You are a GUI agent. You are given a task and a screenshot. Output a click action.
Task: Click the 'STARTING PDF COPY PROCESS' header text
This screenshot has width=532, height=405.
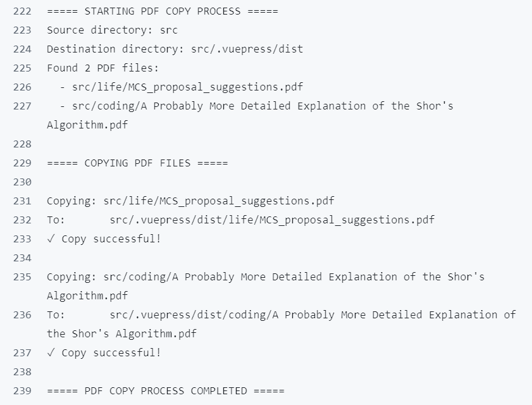[162, 12]
